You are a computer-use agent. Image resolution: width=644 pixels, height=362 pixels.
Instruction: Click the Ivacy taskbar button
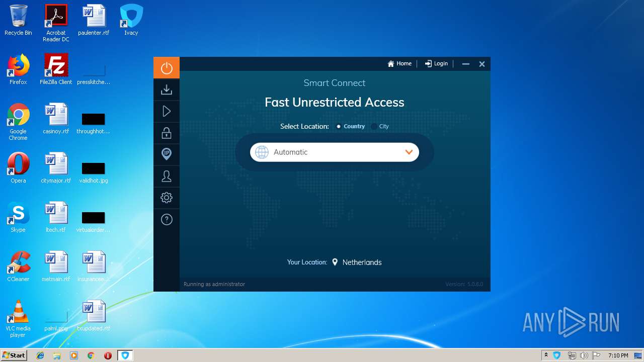click(x=125, y=355)
